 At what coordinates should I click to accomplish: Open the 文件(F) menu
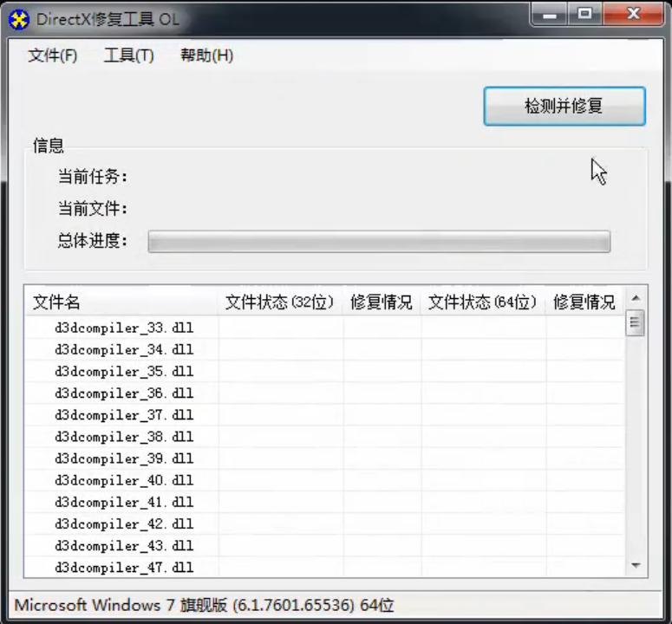click(x=53, y=55)
